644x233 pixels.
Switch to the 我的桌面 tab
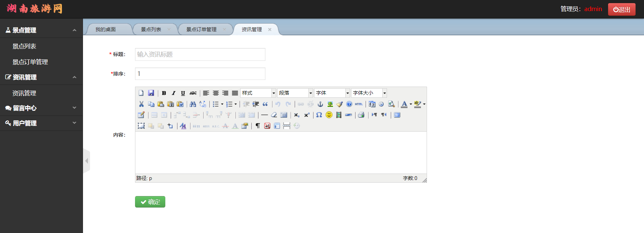105,30
